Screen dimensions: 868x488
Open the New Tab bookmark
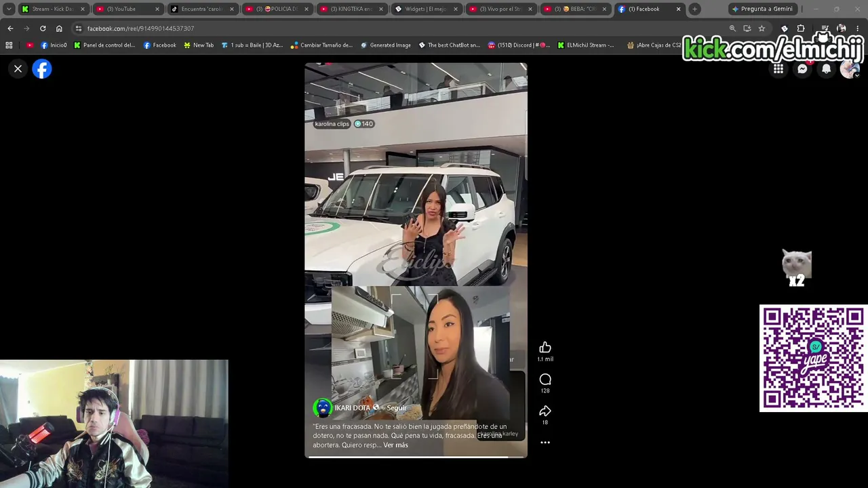199,45
